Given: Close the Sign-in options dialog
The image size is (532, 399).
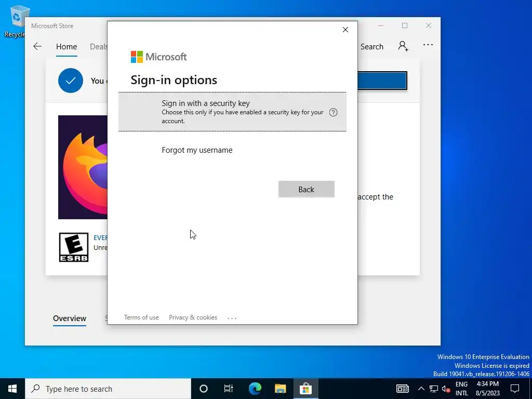Looking at the screenshot, I should point(345,30).
